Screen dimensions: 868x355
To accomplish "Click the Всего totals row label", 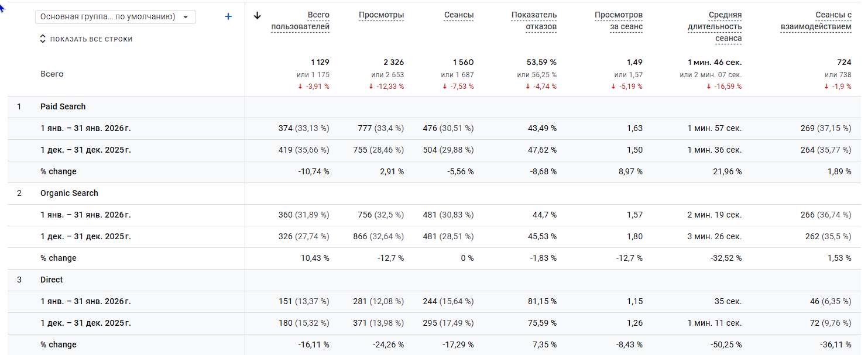I will click(52, 74).
